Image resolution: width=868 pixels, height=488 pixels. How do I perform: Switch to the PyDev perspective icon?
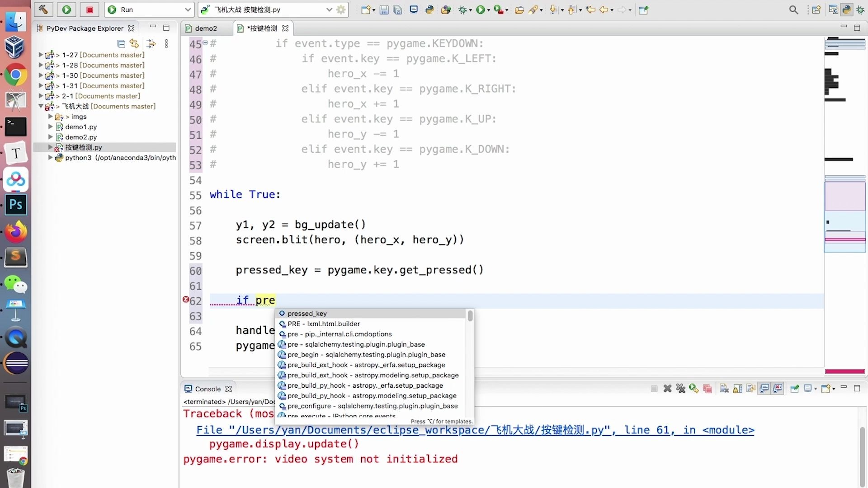coord(846,9)
